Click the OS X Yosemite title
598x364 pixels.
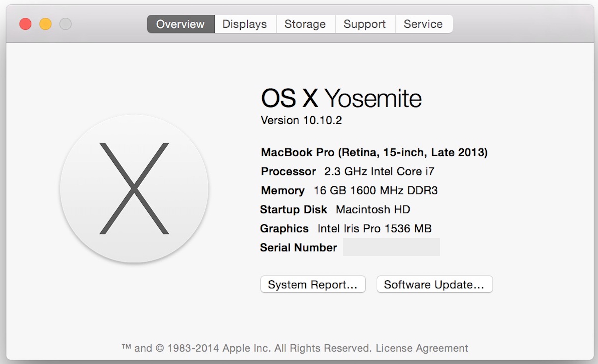(341, 98)
